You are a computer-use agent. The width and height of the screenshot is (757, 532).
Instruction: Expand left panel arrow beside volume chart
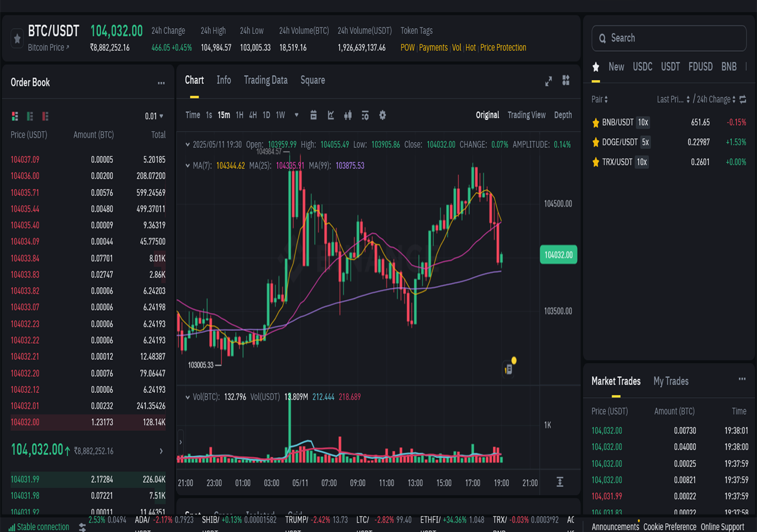[x=180, y=442]
